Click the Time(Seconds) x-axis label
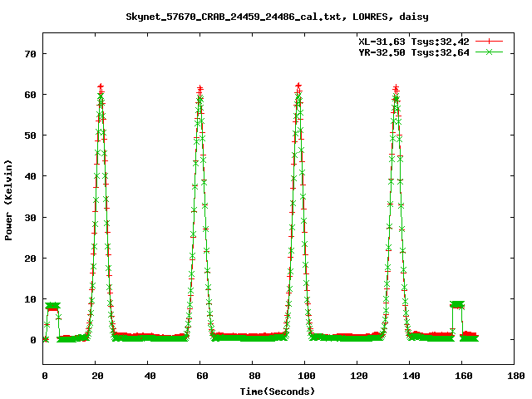Viewport: 532px width, 399px height. [x=278, y=391]
